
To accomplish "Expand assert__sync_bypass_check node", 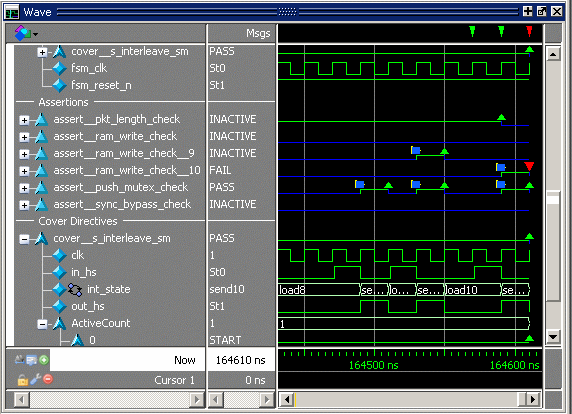I will [x=24, y=205].
